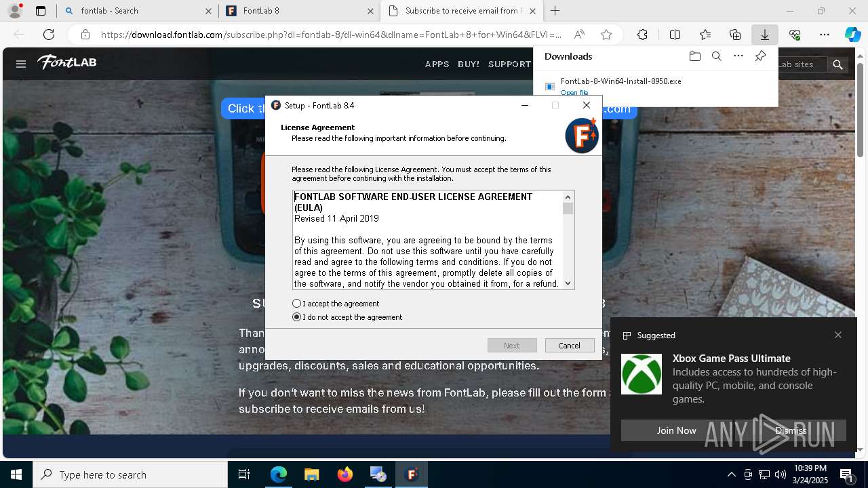Switch to the 'FontLab 8' browser tab
The width and height of the screenshot is (868, 488).
[x=300, y=11]
